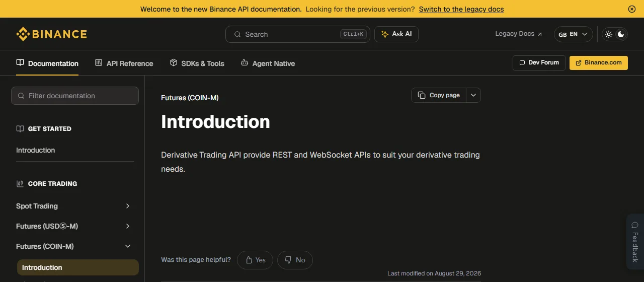Expand Spot Trading chevron
The height and width of the screenshot is (282, 644).
[128, 206]
